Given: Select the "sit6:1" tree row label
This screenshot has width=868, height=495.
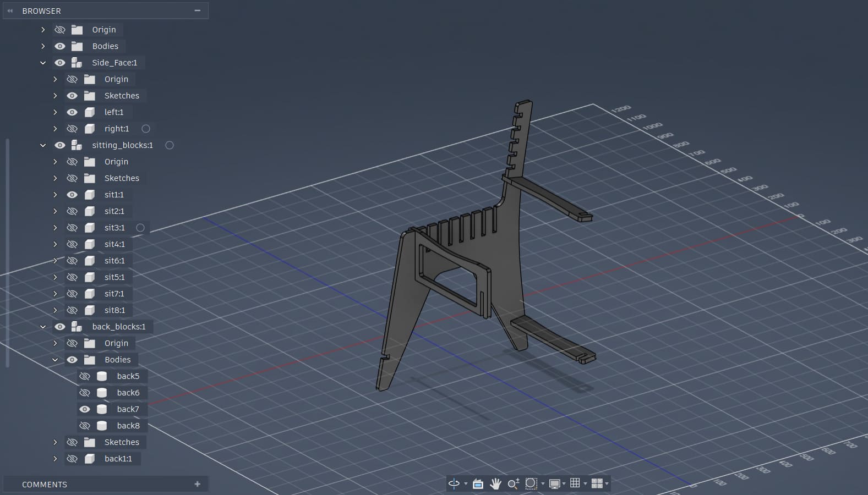Looking at the screenshot, I should (114, 261).
